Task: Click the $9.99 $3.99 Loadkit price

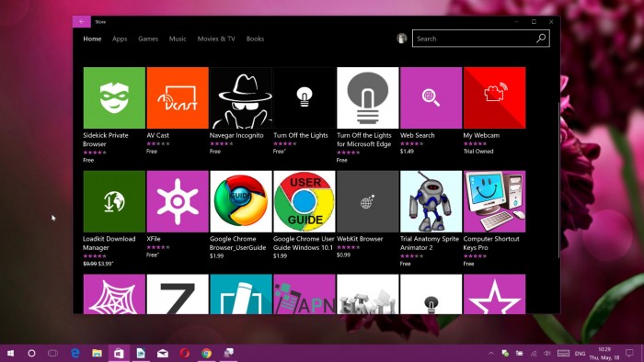Action: 98,264
